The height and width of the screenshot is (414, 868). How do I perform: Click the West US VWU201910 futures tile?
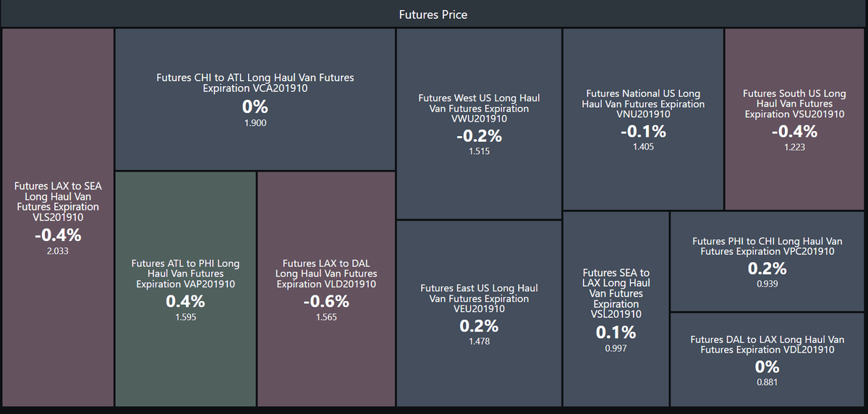point(479,124)
